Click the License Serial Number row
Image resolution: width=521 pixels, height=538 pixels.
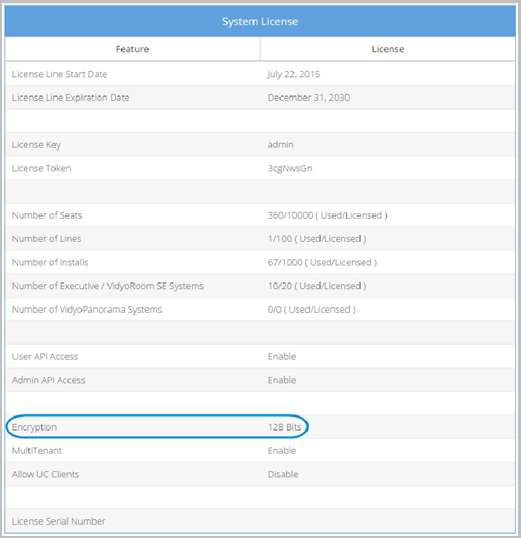(x=260, y=521)
